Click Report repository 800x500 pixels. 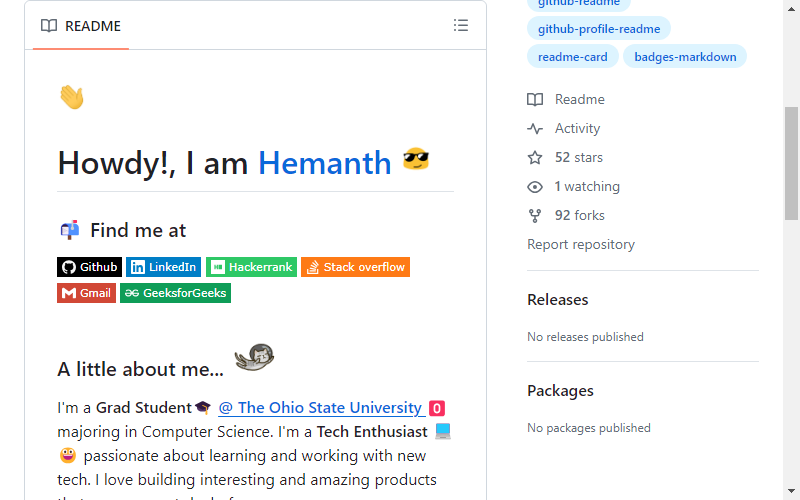point(581,244)
